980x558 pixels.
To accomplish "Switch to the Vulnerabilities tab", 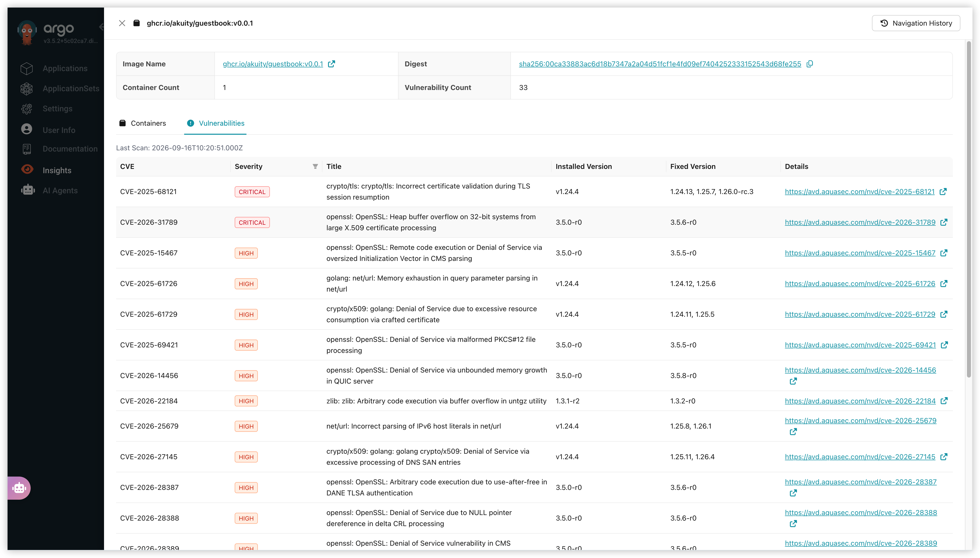I will coord(215,123).
